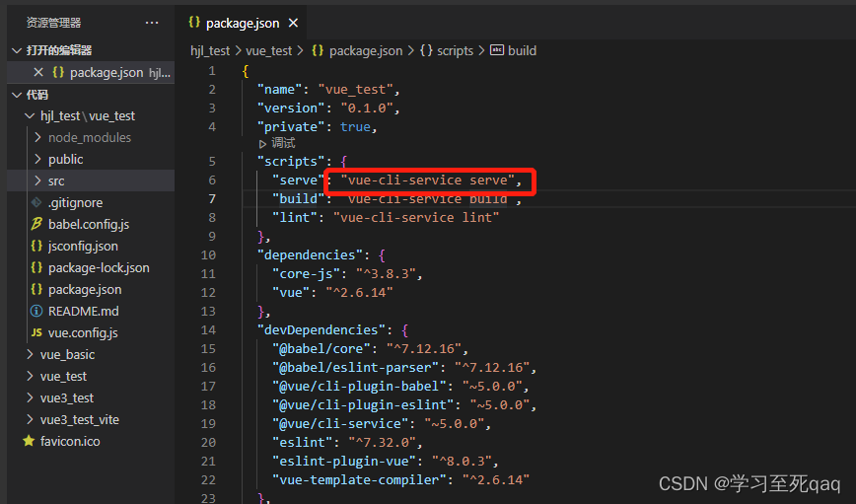Expand the public folder
The width and height of the screenshot is (856, 504).
[37, 160]
